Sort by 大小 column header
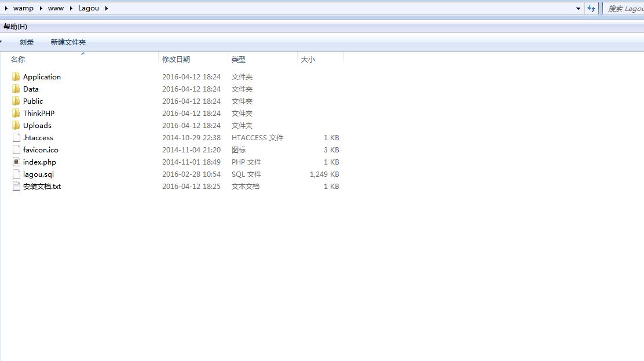The width and height of the screenshot is (644, 361). 308,60
